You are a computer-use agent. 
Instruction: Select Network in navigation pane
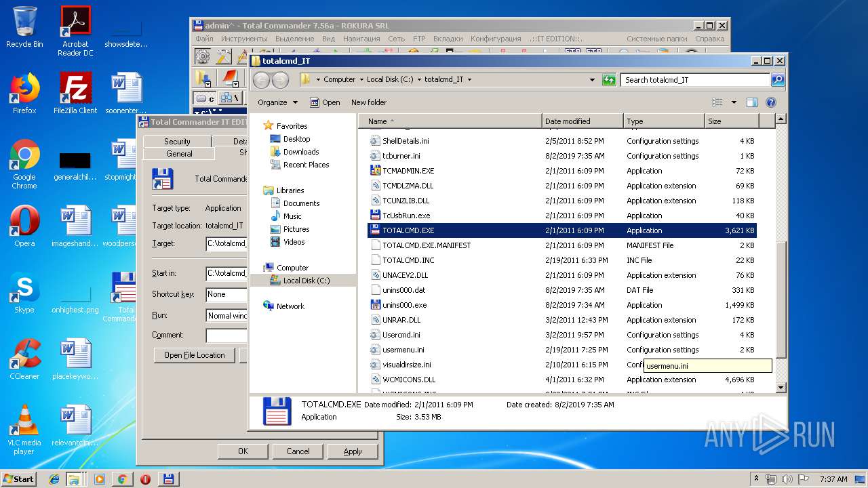pos(290,306)
